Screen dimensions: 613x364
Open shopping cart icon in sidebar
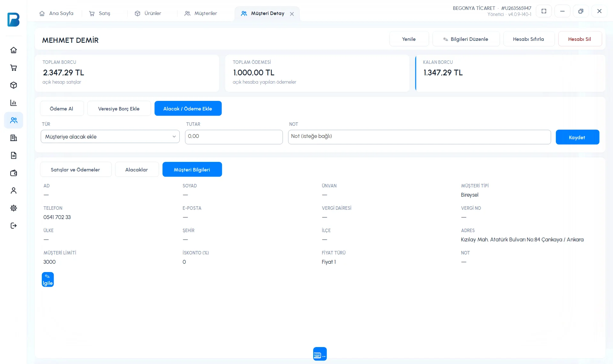pos(13,68)
